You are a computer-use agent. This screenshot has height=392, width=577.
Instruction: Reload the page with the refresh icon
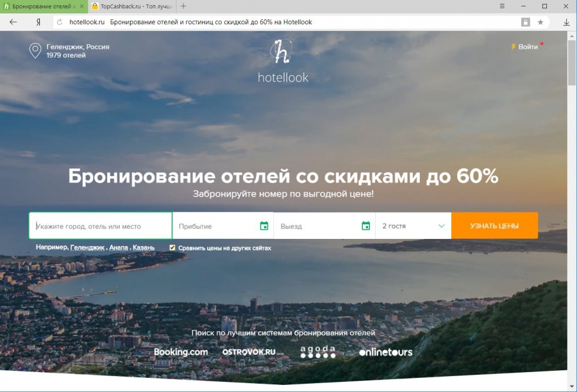click(60, 22)
